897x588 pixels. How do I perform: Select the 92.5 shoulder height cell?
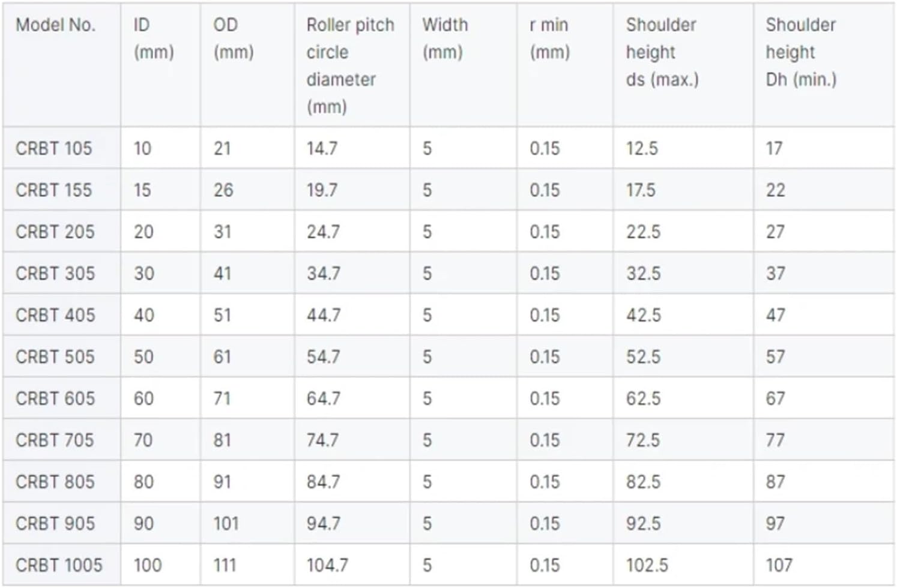(643, 523)
